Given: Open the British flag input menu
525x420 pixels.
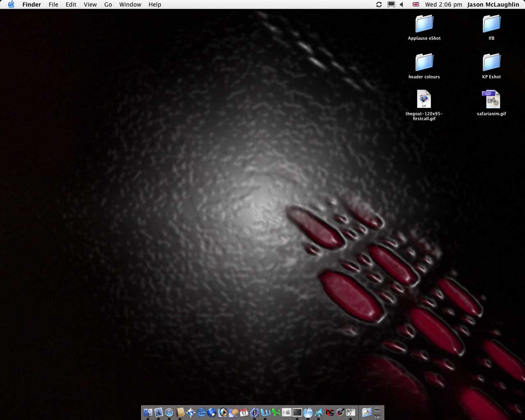Looking at the screenshot, I should tap(416, 5).
